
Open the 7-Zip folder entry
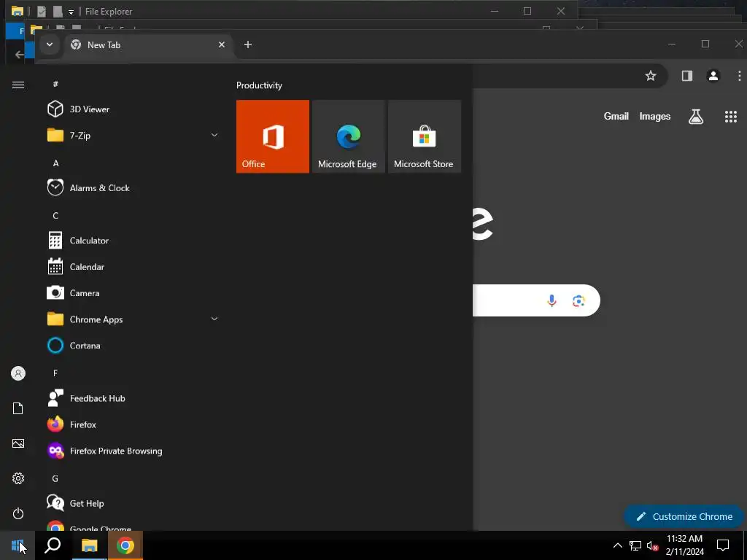(x=133, y=135)
